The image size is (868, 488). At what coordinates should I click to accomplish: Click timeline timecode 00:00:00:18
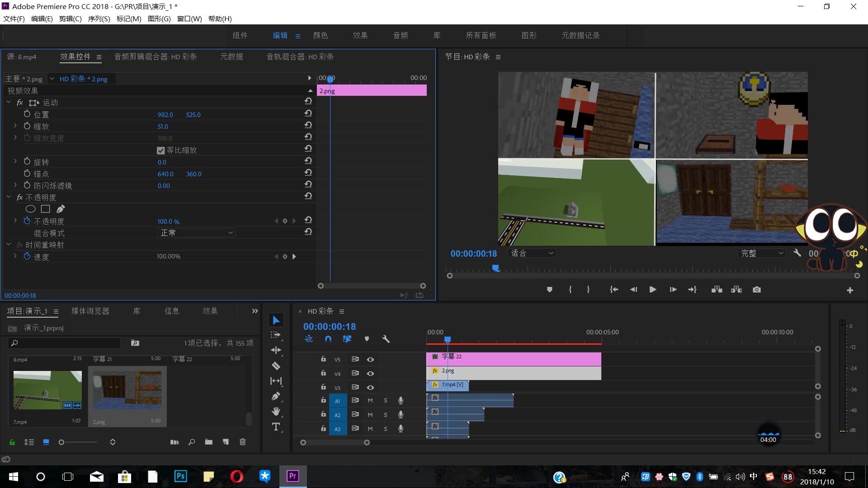330,326
